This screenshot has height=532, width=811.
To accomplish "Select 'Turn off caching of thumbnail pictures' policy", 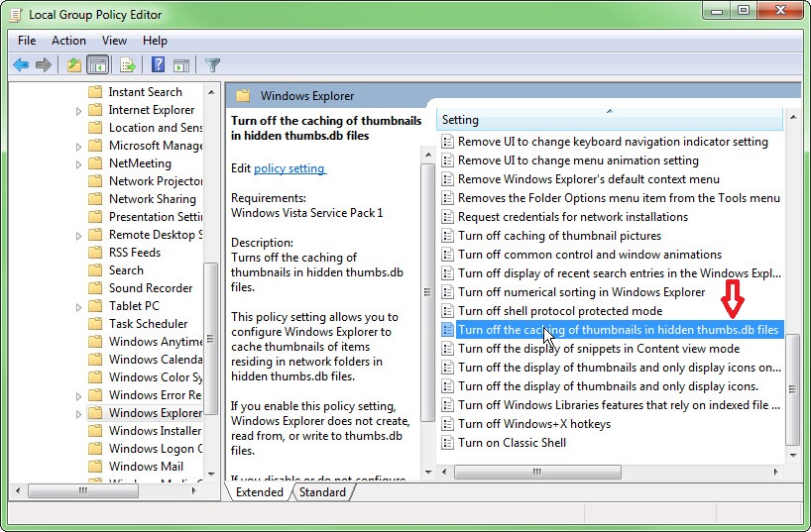I will tap(559, 236).
